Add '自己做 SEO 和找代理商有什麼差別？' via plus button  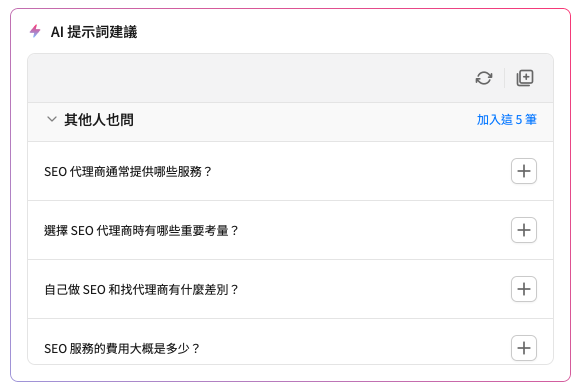(524, 289)
